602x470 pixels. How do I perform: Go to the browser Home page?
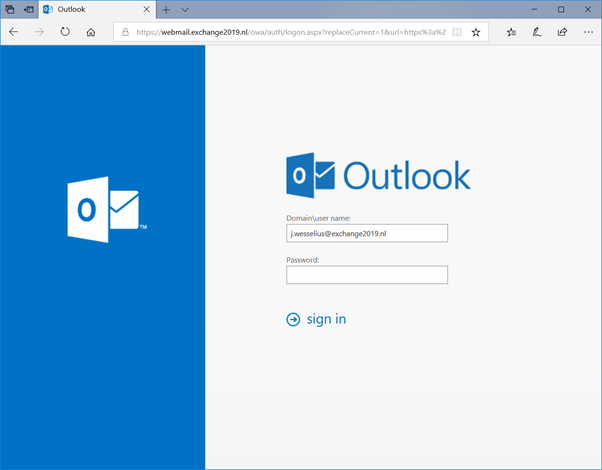[92, 32]
